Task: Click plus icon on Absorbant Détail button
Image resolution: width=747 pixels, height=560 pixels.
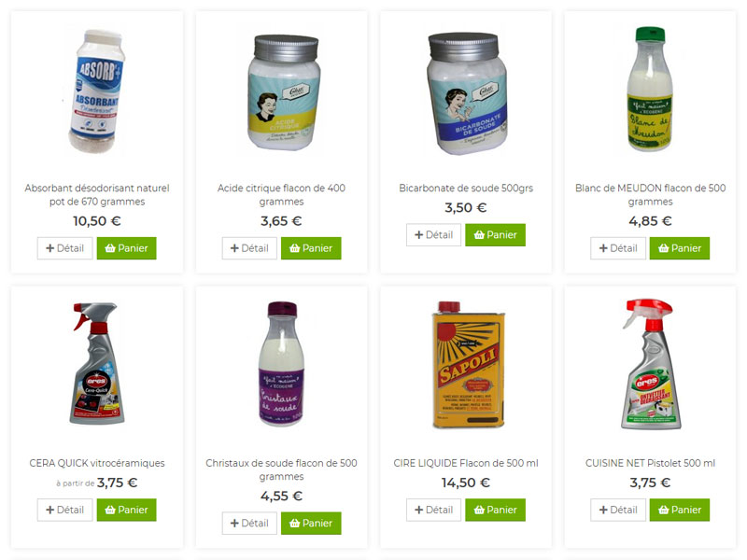Action: click(50, 248)
